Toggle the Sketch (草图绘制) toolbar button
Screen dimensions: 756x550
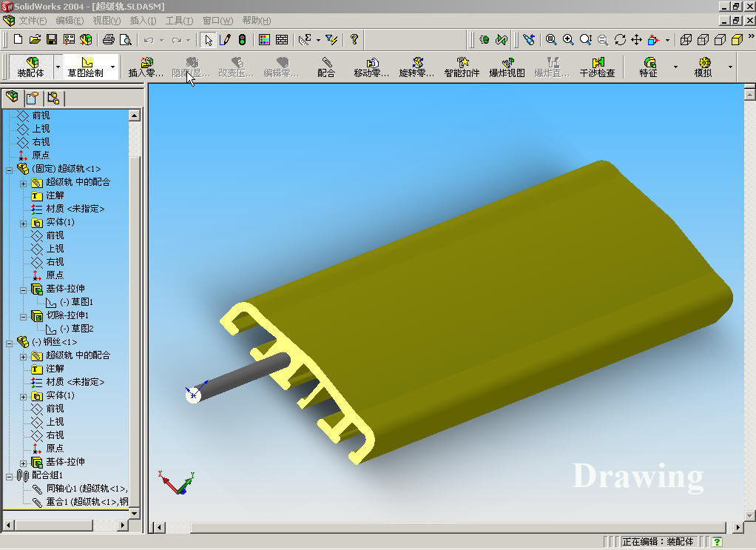(86, 67)
